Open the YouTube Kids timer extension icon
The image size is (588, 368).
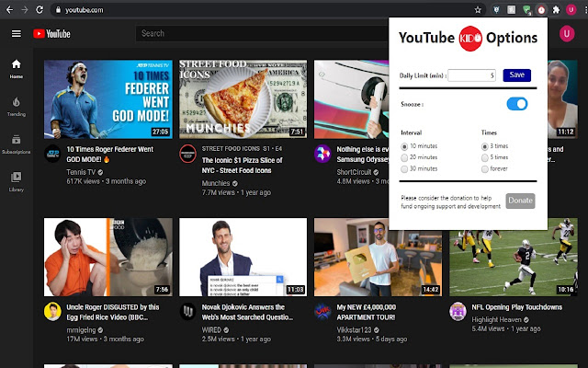tap(541, 10)
